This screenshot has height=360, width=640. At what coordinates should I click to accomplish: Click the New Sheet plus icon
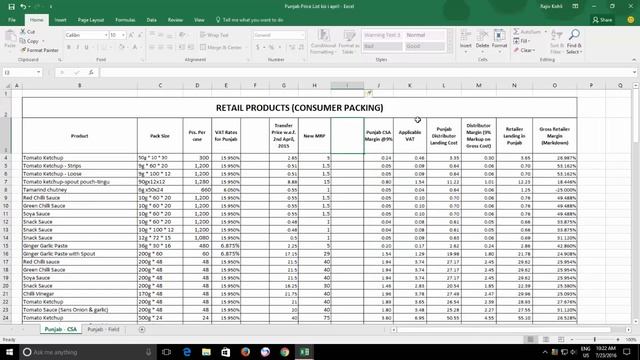coord(142,329)
